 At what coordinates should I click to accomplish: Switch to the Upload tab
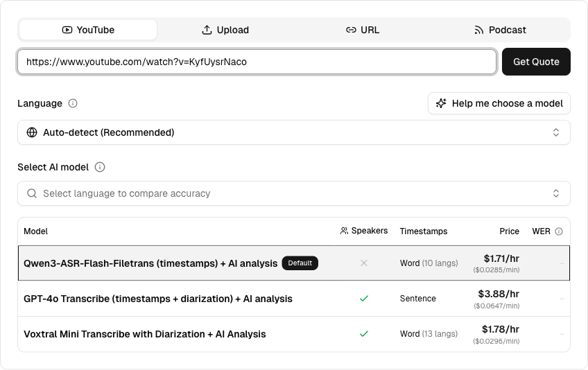coord(225,30)
